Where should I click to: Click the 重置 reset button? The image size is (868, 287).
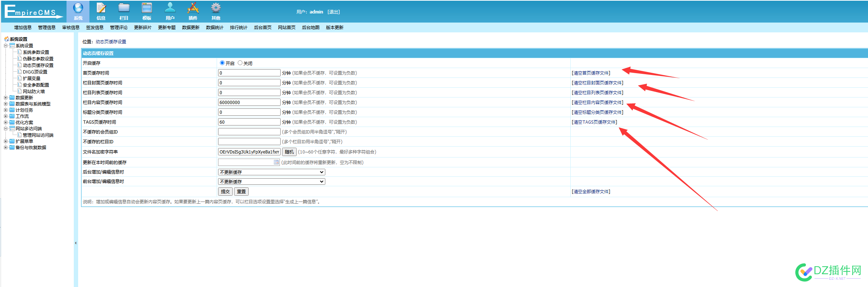pos(241,191)
